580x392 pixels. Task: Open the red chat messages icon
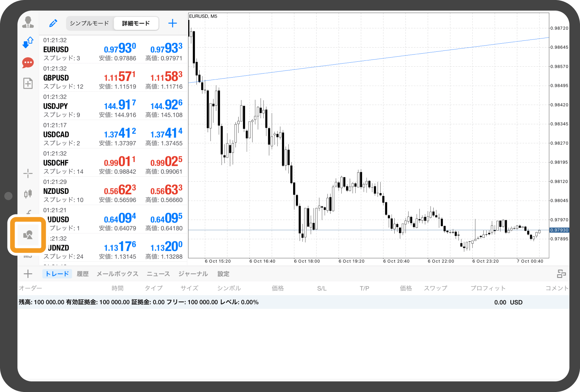point(28,63)
